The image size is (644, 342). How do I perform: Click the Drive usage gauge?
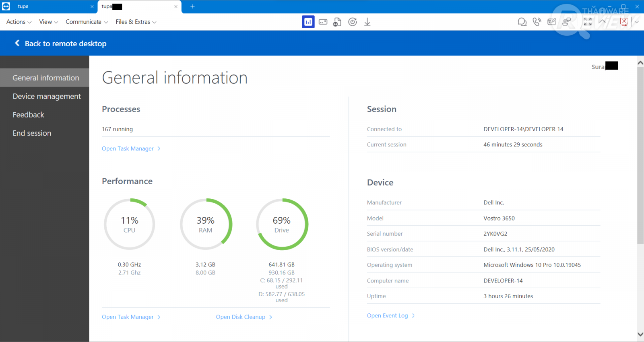tap(282, 224)
